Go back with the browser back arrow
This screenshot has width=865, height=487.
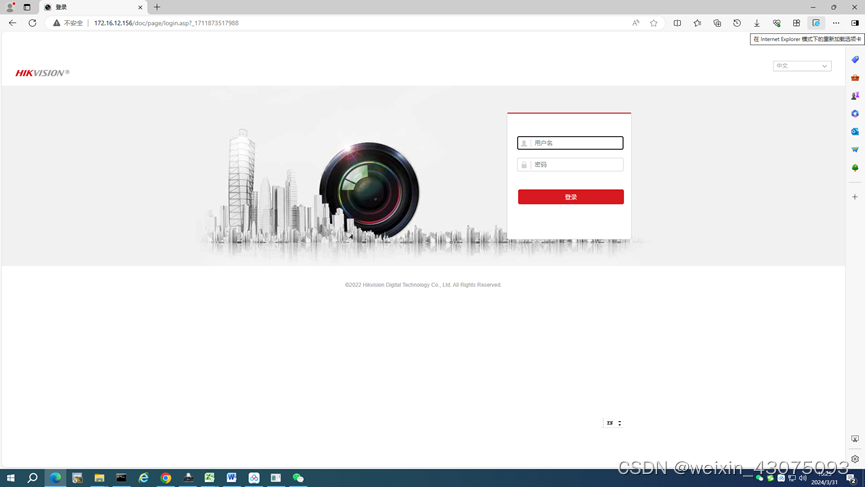[x=12, y=23]
